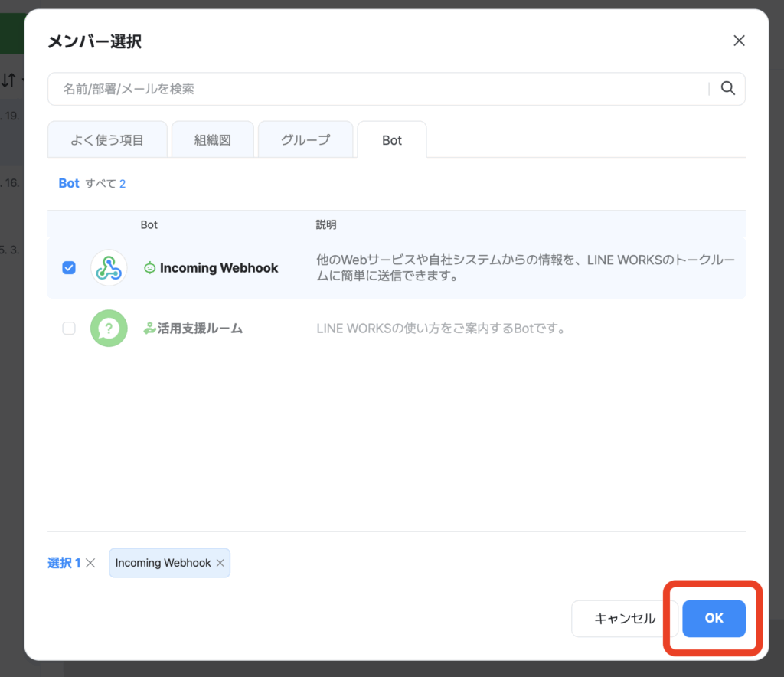Click the Incoming Webhook description text
The image size is (784, 677).
coord(525,267)
